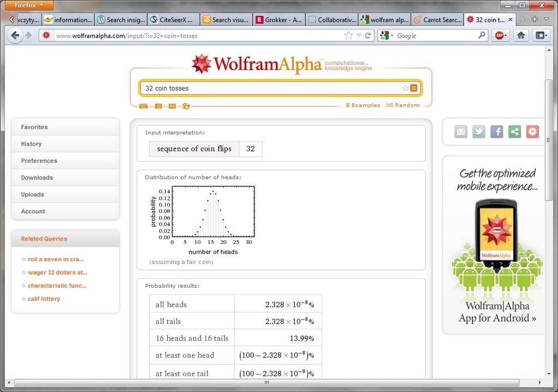Click the 'characteristic func...' related query

point(57,286)
